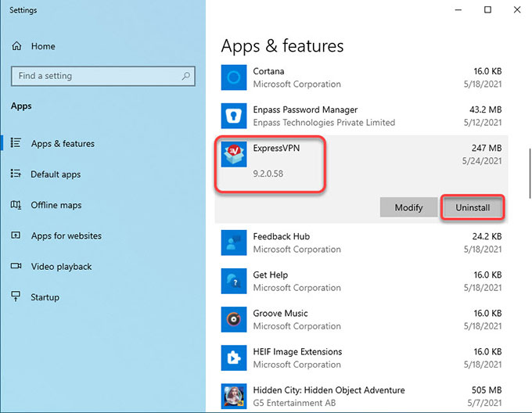Select the Get Help entry name
532x413 pixels.
pyautogui.click(x=271, y=275)
